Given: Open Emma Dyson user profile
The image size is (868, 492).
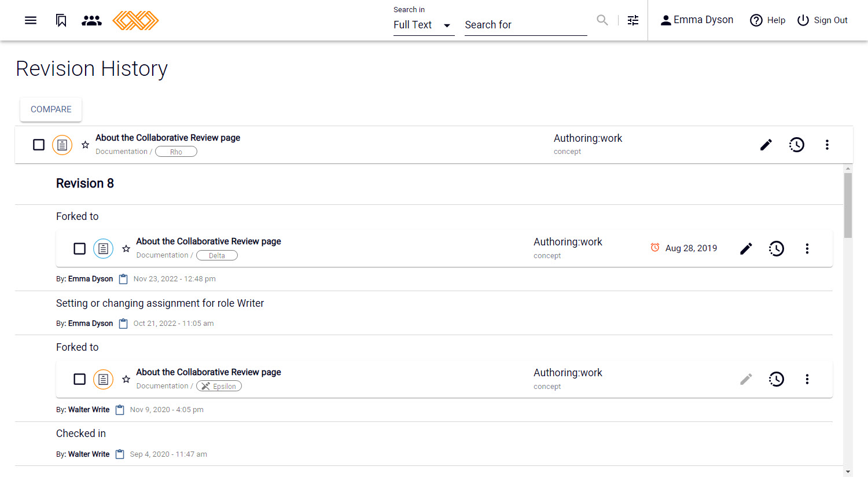Looking at the screenshot, I should click(x=697, y=20).
